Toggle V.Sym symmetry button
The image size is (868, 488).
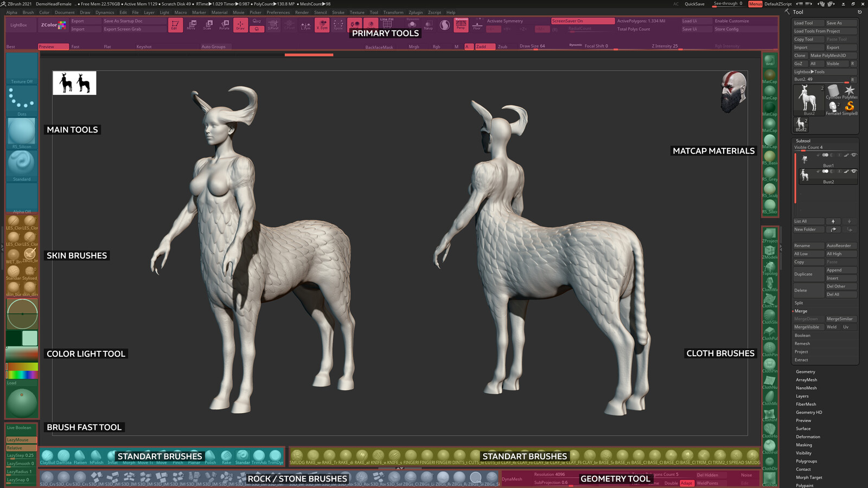(x=322, y=25)
